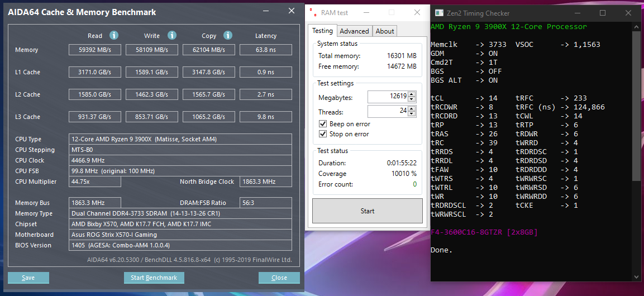Viewport: 644px width, 296px height.
Task: Click L1 Cache Read value 3171.0 GB/s
Action: [x=95, y=72]
